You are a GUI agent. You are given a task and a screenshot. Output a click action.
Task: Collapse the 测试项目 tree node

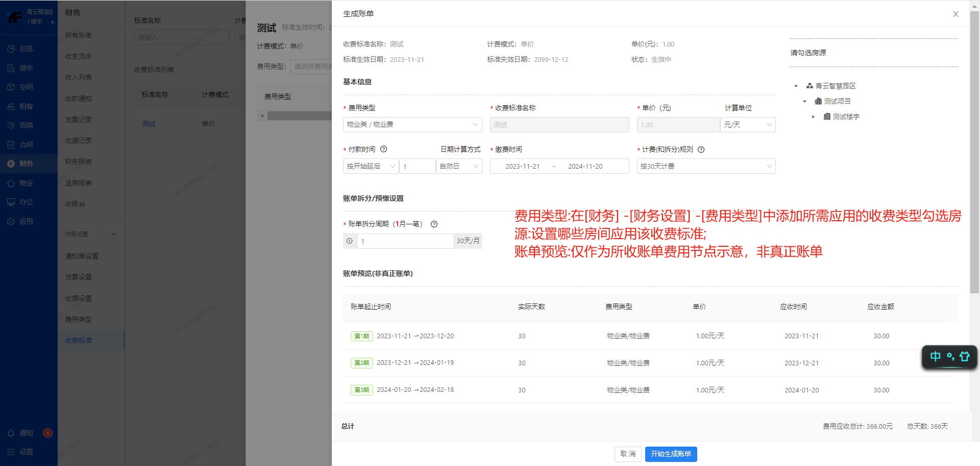point(804,102)
